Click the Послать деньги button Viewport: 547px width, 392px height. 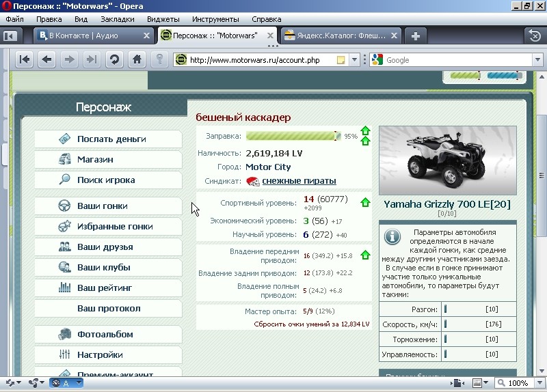pyautogui.click(x=109, y=139)
